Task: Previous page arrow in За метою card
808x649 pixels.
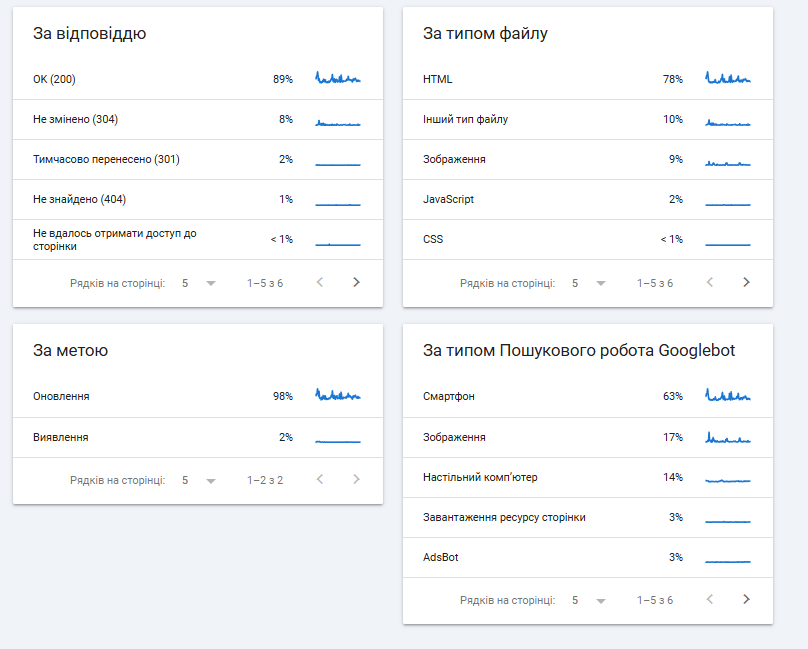Action: (320, 480)
